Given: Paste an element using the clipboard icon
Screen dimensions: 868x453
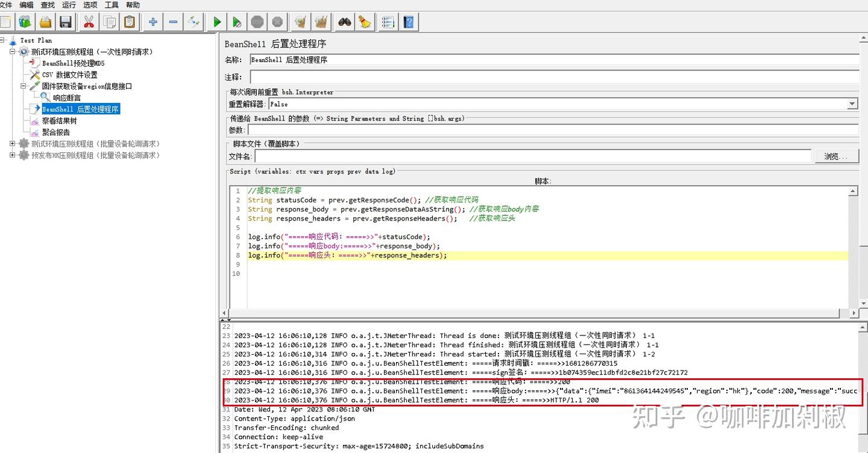Looking at the screenshot, I should (130, 21).
